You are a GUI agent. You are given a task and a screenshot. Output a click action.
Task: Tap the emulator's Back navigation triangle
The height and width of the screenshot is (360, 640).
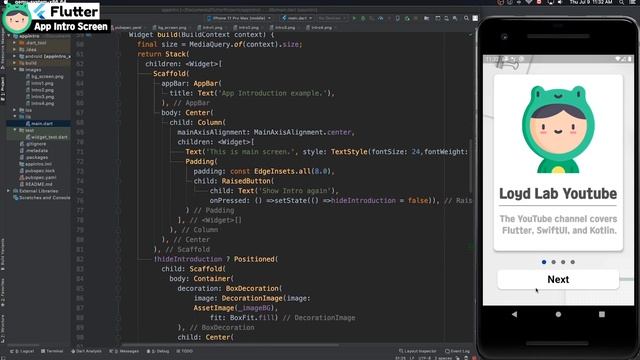point(514,314)
